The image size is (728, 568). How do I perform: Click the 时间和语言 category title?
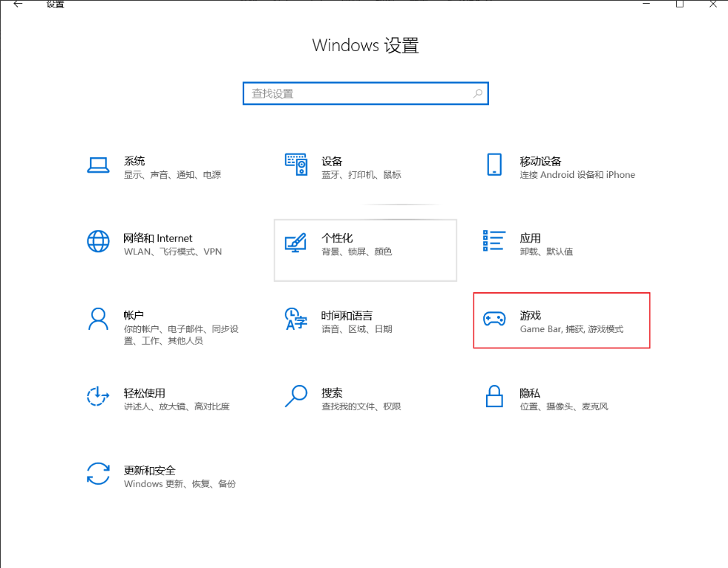(x=347, y=315)
